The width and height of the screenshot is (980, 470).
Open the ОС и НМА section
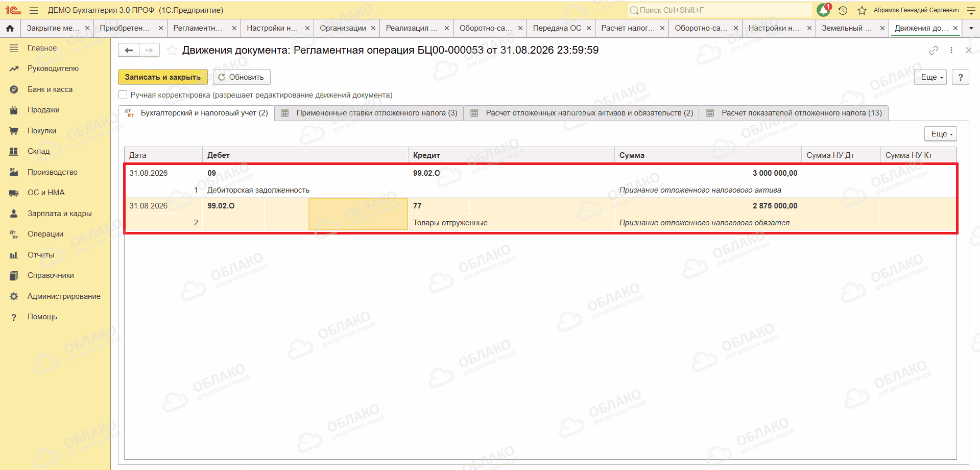pos(46,193)
